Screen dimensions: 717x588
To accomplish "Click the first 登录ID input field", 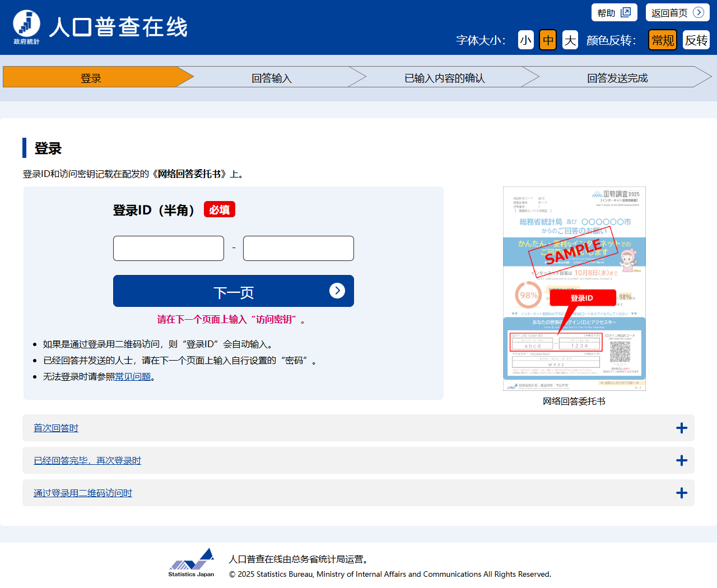I will coord(169,248).
